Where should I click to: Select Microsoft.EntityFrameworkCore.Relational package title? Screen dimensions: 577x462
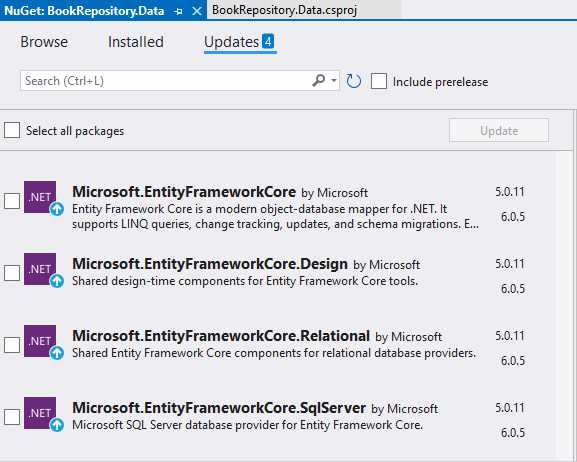pos(221,336)
